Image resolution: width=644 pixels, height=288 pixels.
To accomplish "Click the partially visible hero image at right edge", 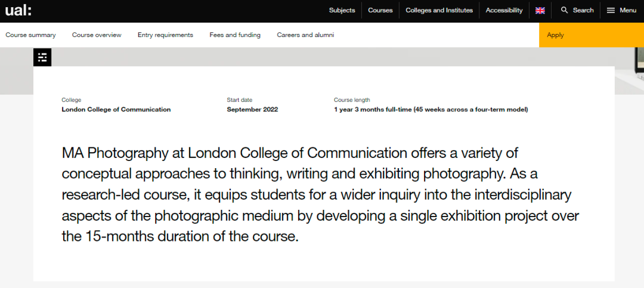I will click(639, 64).
